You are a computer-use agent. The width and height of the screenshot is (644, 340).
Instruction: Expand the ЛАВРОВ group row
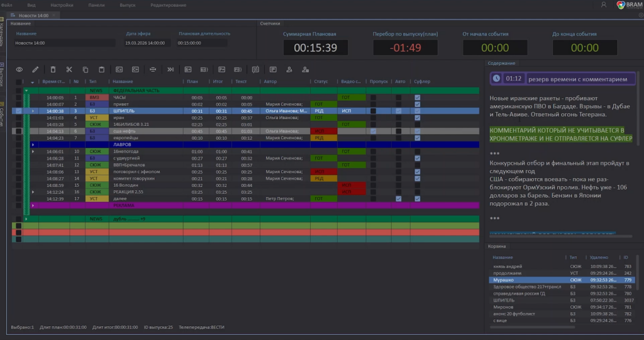click(33, 145)
